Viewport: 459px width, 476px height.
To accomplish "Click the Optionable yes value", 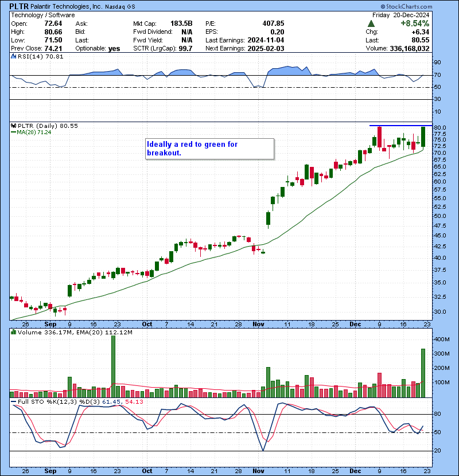I will tap(114, 49).
